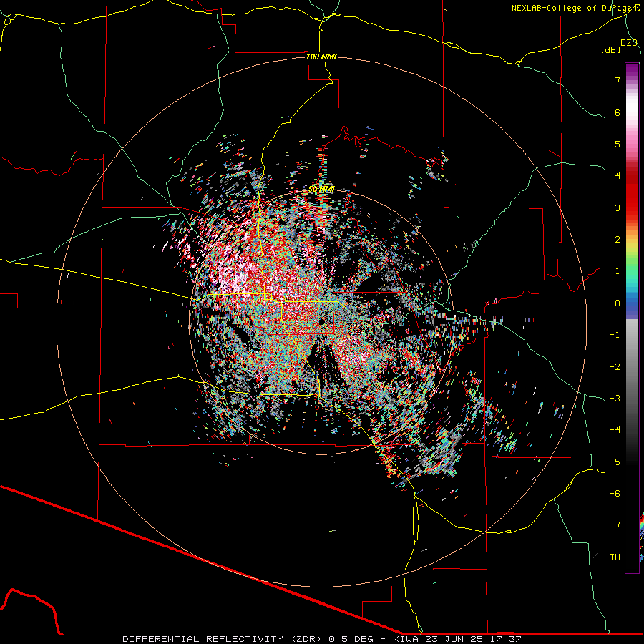Click the TH threshold label on legend

tap(615, 557)
